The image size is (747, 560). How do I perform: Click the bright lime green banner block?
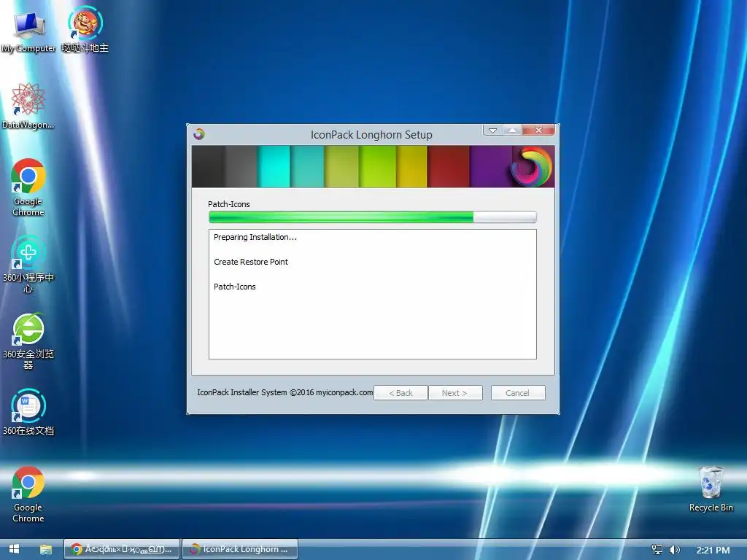click(377, 167)
